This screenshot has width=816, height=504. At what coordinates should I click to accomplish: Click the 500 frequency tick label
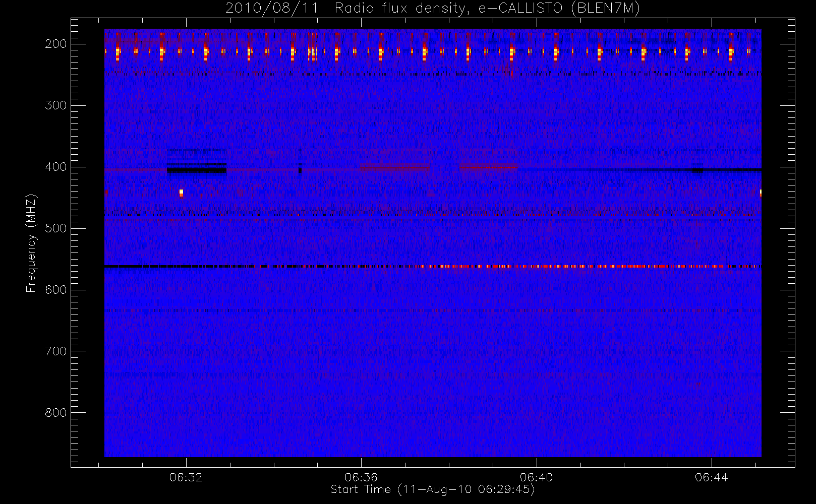(56, 228)
